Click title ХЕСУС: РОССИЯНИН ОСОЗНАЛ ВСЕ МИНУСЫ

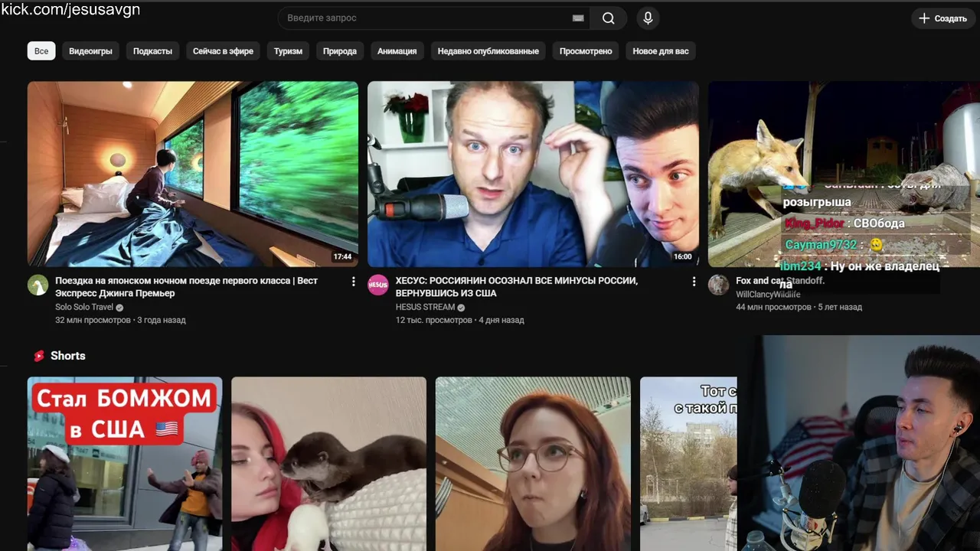pyautogui.click(x=517, y=287)
